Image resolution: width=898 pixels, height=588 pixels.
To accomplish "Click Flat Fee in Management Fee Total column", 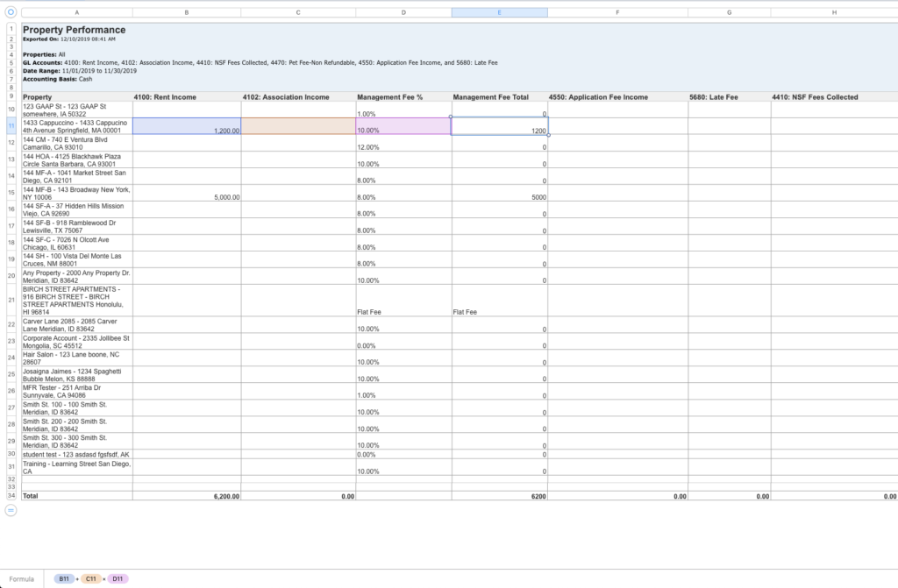I will [x=499, y=301].
